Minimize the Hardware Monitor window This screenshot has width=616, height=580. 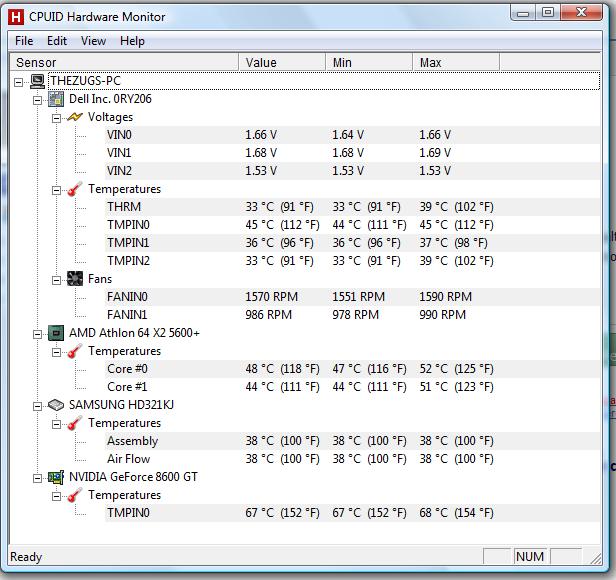click(x=523, y=13)
